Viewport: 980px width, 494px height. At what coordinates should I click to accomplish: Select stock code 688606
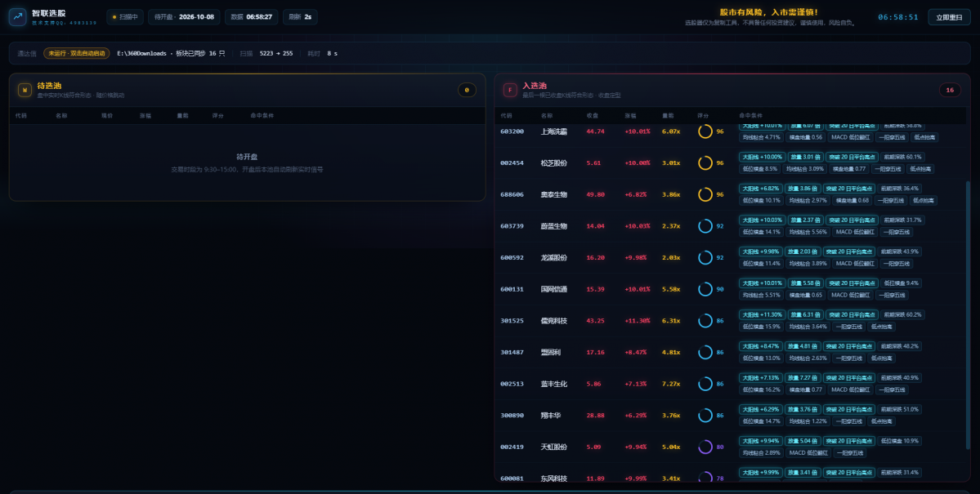[512, 195]
